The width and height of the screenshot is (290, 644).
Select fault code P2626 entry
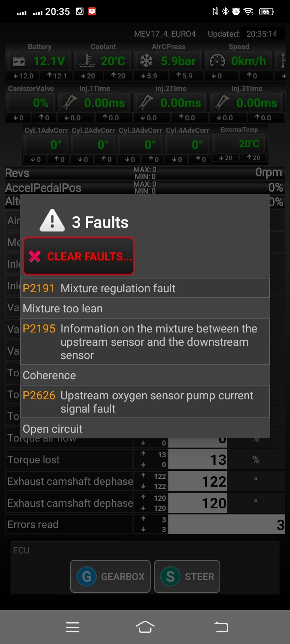coord(145,402)
